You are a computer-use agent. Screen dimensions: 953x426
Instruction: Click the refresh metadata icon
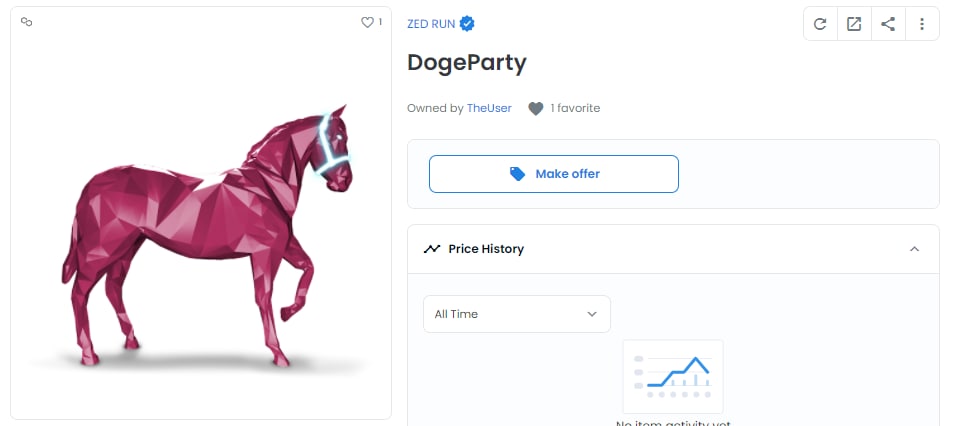click(820, 24)
